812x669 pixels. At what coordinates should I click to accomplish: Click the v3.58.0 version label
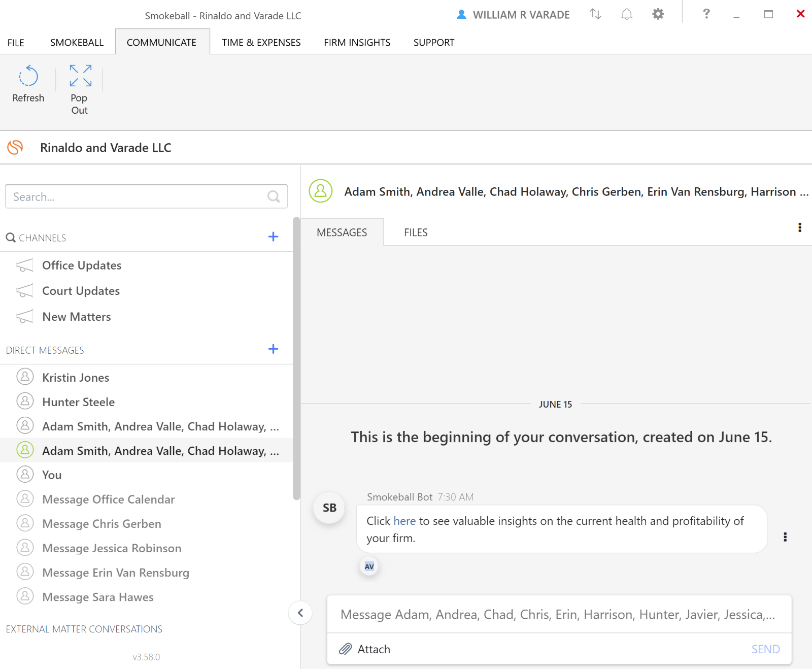[146, 657]
